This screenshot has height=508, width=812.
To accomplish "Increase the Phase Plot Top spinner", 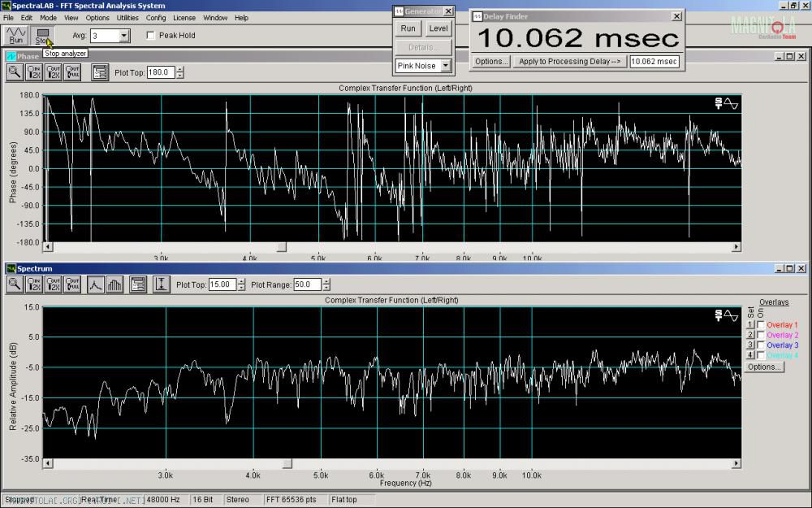I will tap(179, 69).
